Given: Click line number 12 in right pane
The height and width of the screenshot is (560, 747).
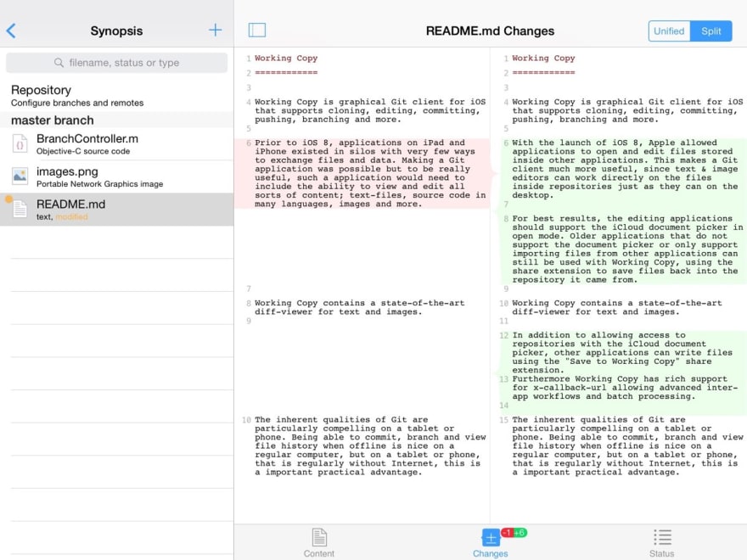Looking at the screenshot, I should click(x=504, y=336).
